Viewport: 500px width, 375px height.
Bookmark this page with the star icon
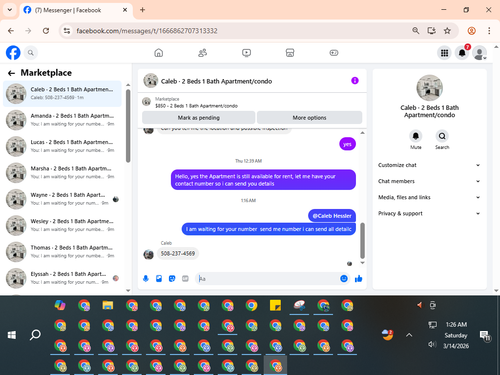pyautogui.click(x=447, y=31)
